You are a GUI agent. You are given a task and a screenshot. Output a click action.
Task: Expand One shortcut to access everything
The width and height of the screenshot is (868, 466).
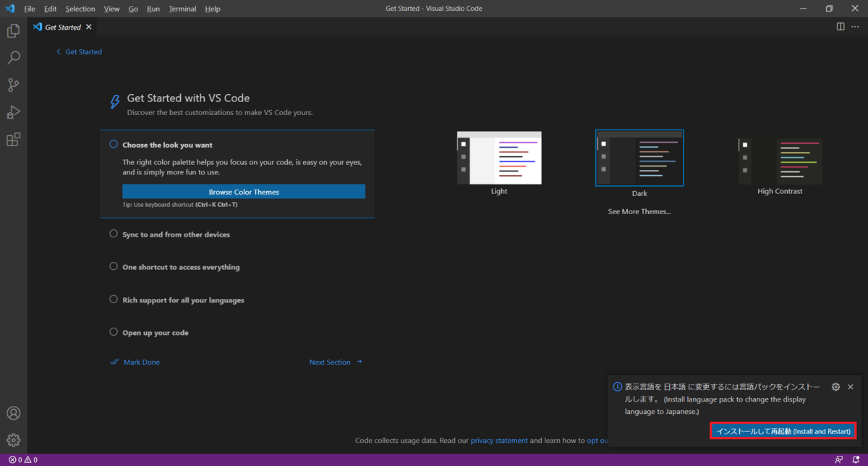181,267
